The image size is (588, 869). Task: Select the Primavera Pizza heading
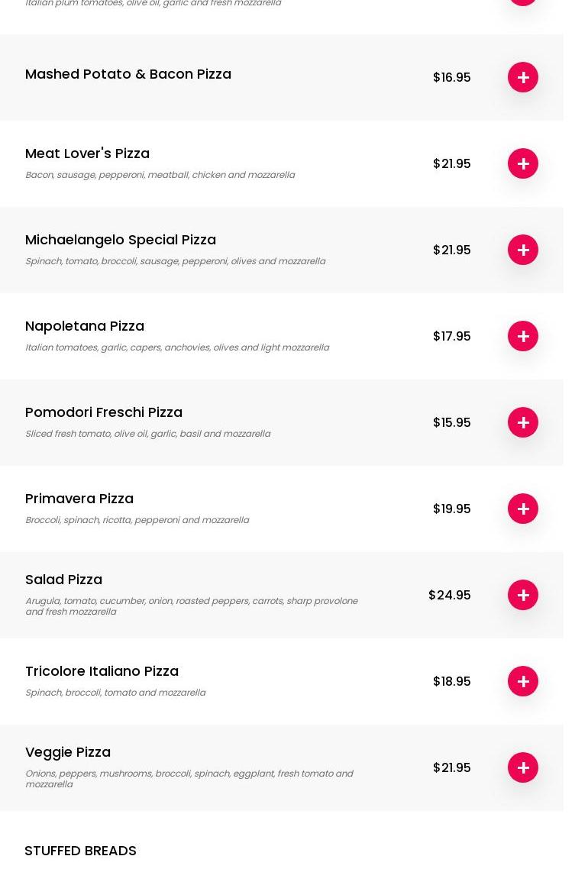click(79, 499)
